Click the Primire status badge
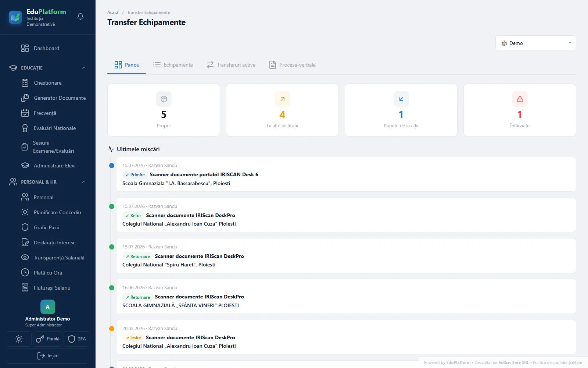This screenshot has width=588, height=368. pos(135,175)
